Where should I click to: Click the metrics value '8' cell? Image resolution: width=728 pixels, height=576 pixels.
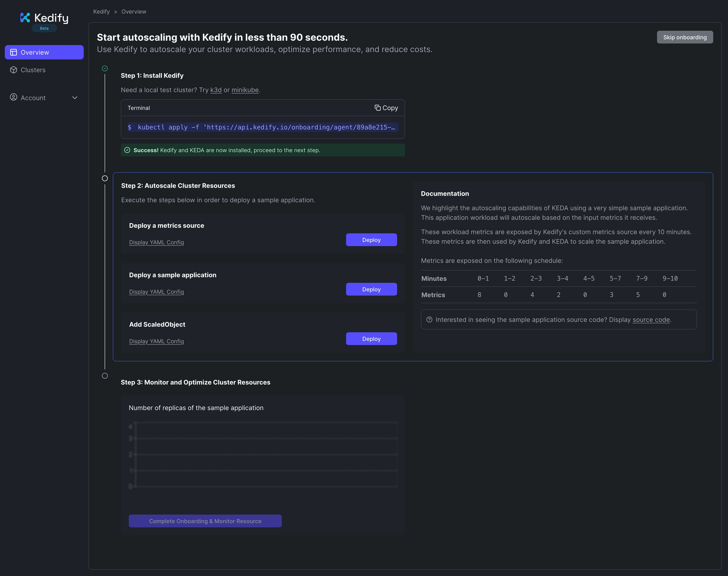479,295
